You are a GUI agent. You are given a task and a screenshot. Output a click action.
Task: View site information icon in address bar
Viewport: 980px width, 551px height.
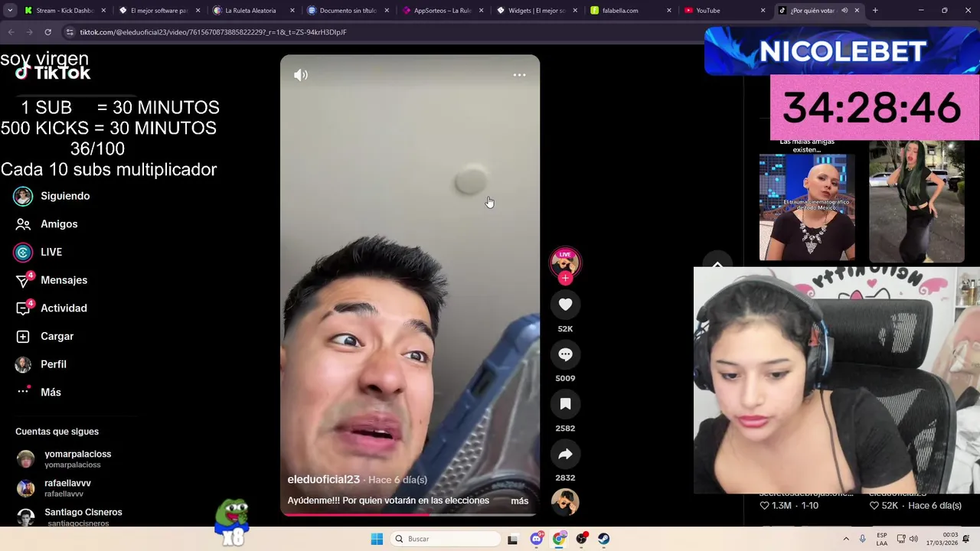point(70,32)
